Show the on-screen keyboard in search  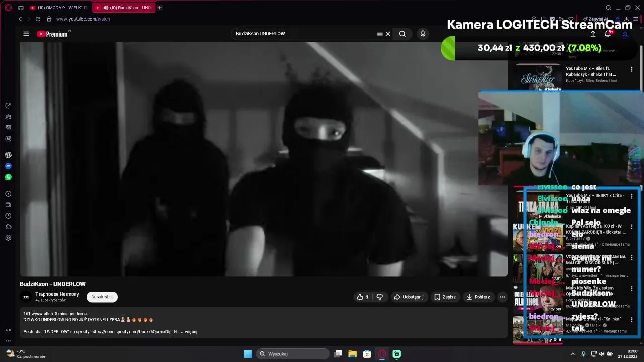tap(380, 34)
